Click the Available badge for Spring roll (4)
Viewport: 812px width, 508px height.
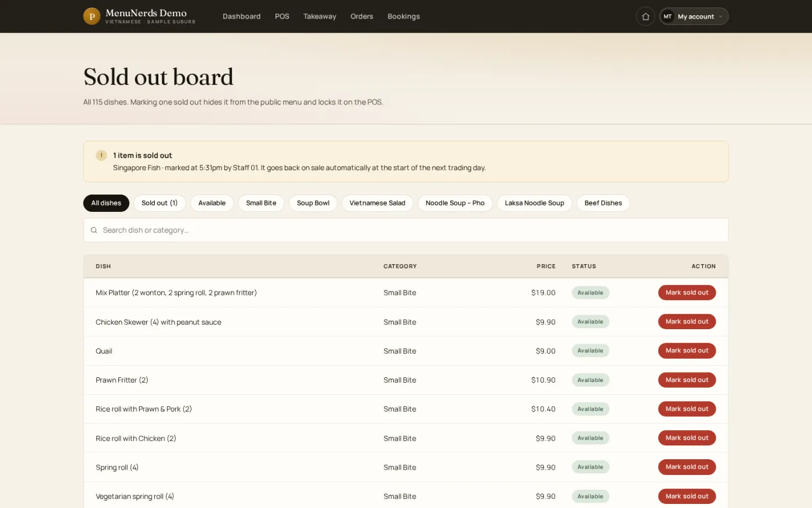point(590,467)
